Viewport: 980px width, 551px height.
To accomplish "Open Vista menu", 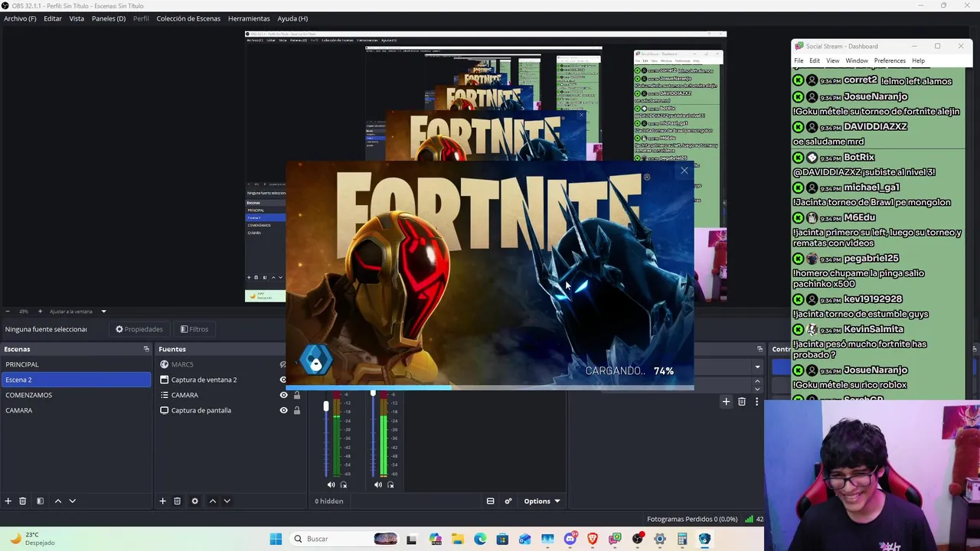I will (77, 18).
